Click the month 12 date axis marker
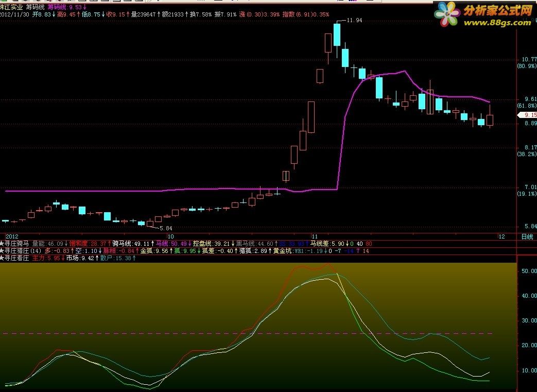This screenshot has width=537, height=392. pos(501,236)
